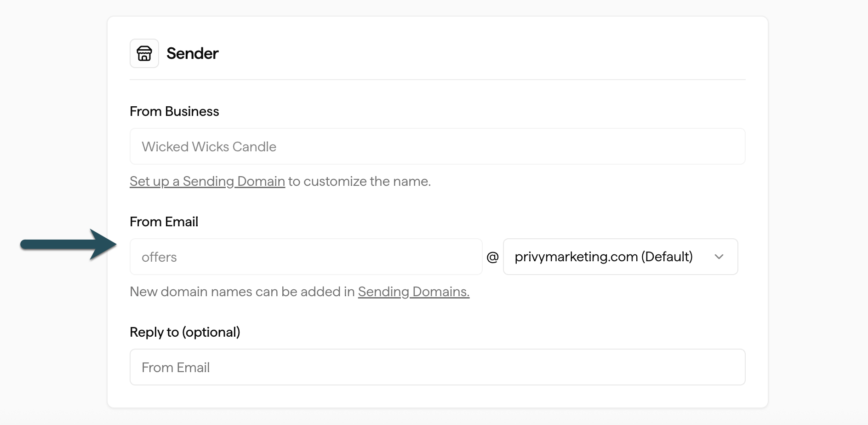Click the @ symbol between email fields
868x425 pixels.
[493, 257]
